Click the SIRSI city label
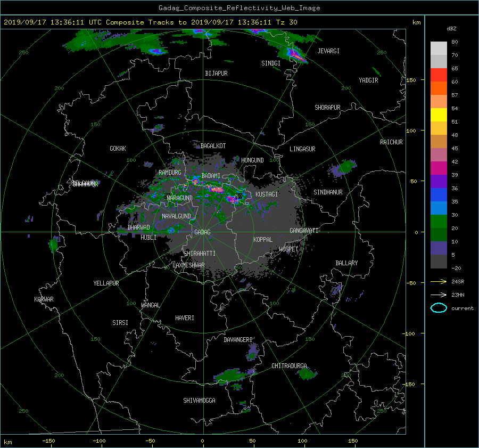This screenshot has width=479, height=448. (x=120, y=323)
